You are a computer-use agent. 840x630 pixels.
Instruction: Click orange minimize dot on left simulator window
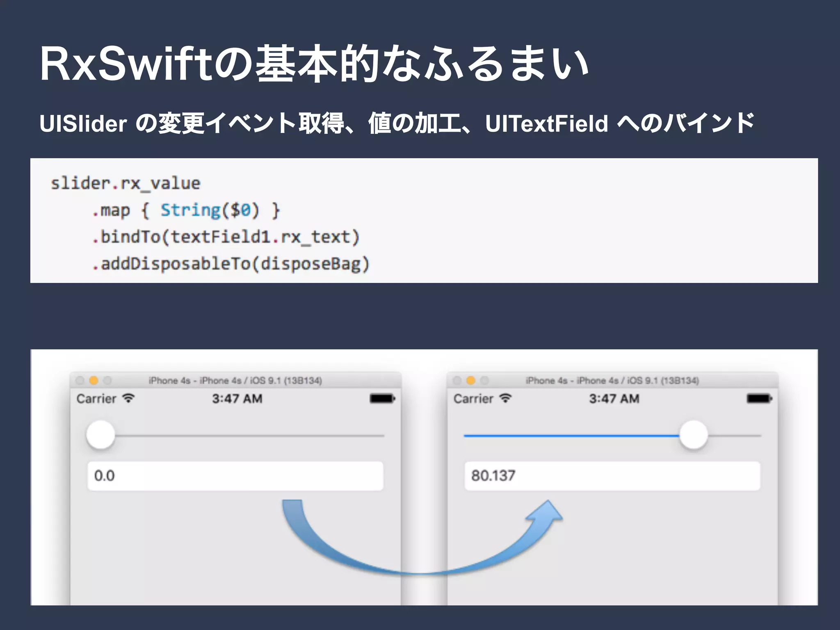click(94, 381)
